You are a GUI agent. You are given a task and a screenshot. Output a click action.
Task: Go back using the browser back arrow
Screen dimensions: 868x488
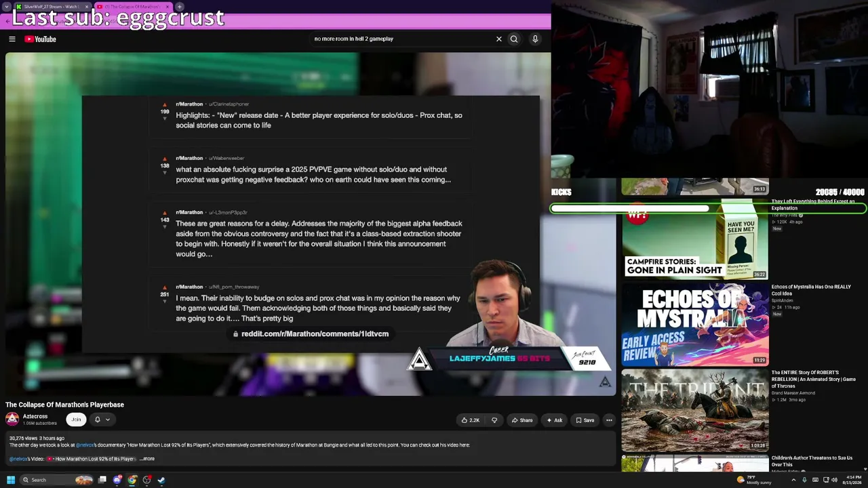(8, 21)
